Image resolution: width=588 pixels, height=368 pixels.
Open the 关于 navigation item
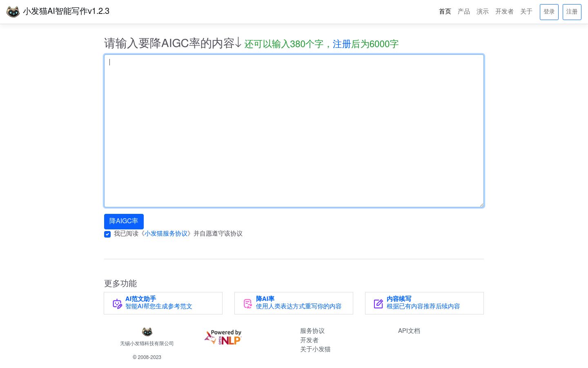coord(526,11)
